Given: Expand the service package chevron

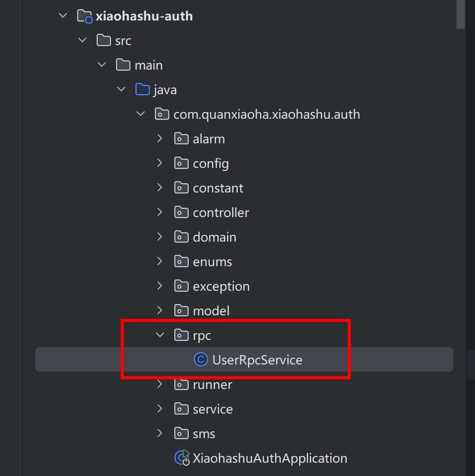Looking at the screenshot, I should coord(160,409).
